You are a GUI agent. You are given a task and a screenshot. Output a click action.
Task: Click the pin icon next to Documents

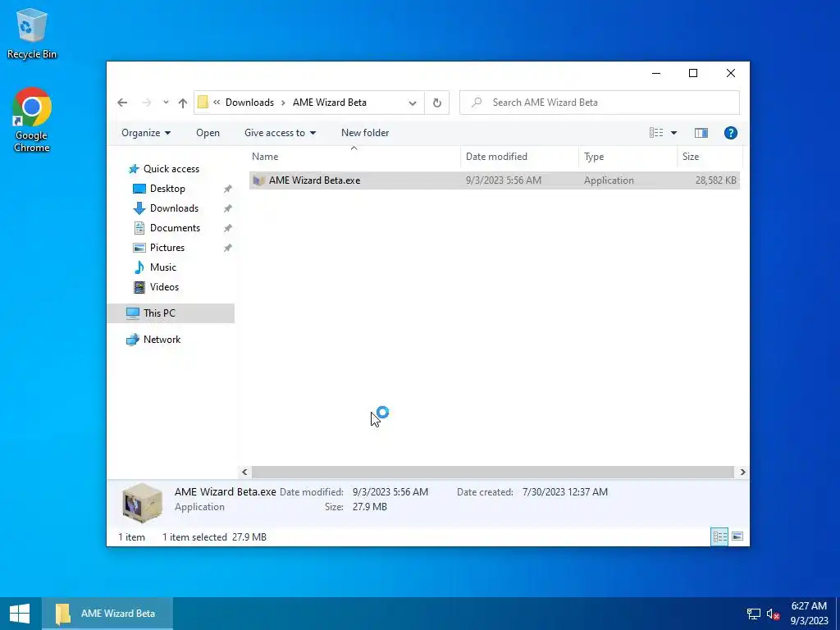pos(228,228)
